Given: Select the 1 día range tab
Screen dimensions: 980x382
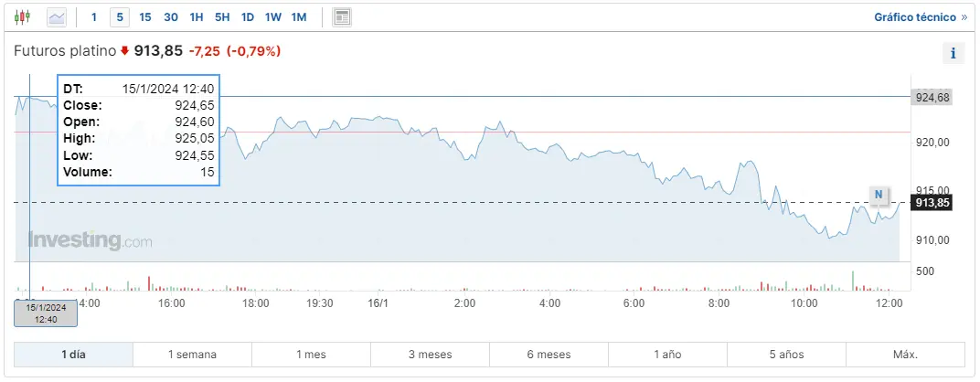Looking at the screenshot, I should [73, 355].
